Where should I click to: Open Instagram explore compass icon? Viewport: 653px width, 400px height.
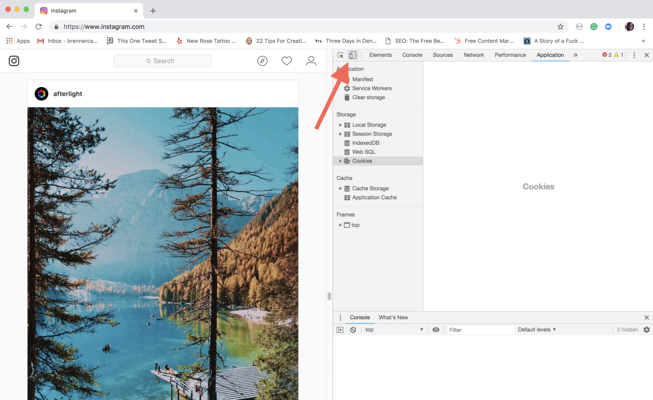click(x=262, y=61)
